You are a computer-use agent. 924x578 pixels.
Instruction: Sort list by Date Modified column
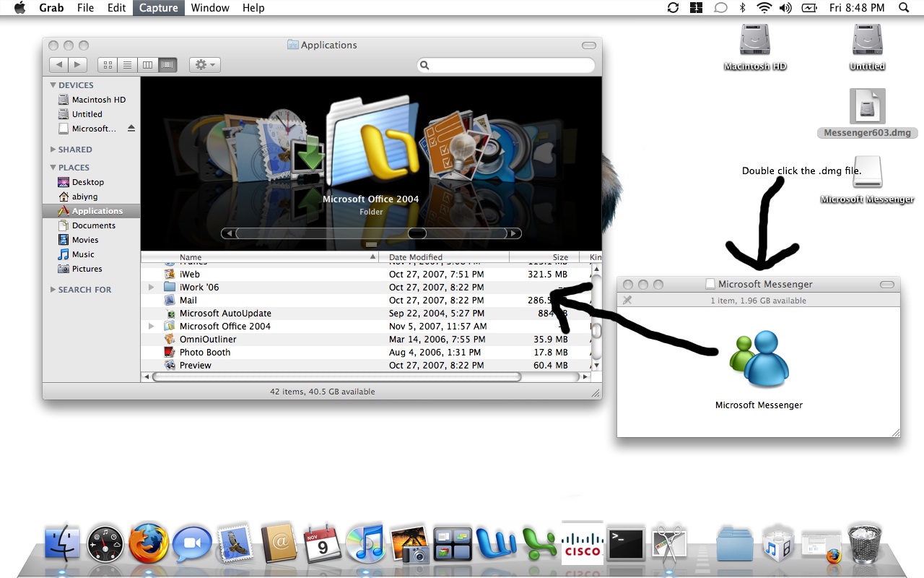coord(444,257)
